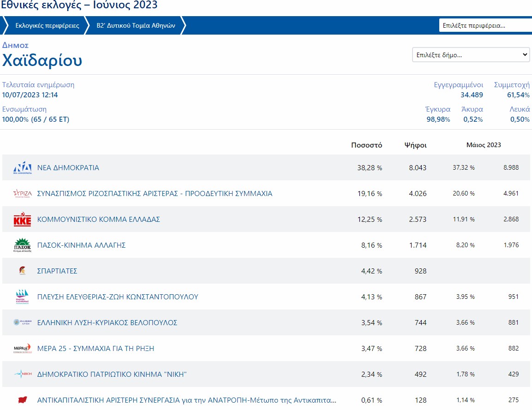This screenshot has width=532, height=410.
Task: Open the ΔΗΜΟΚΡΑΤΙΚΟ ΠΑΤΡΙΩΤΙΚΟ ΚΙΝΗΜΑ "ΝΙΚΗ" link
Action: (x=112, y=374)
